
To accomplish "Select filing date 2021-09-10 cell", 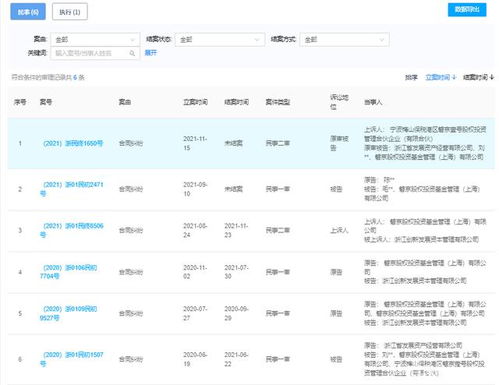I will coord(195,189).
